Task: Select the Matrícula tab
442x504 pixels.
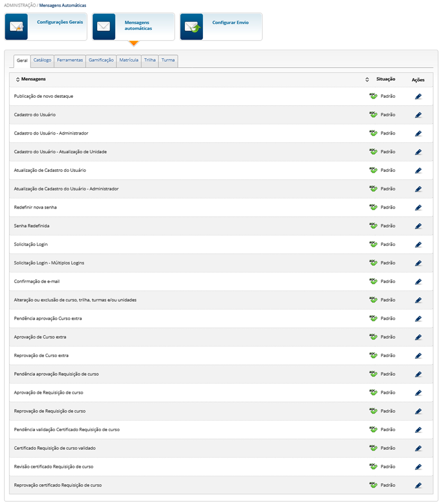Action: (x=129, y=60)
